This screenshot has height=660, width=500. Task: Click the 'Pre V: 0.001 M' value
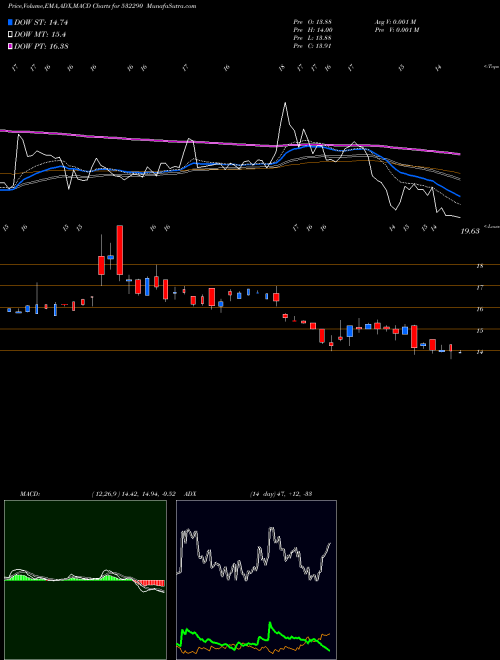(x=396, y=30)
